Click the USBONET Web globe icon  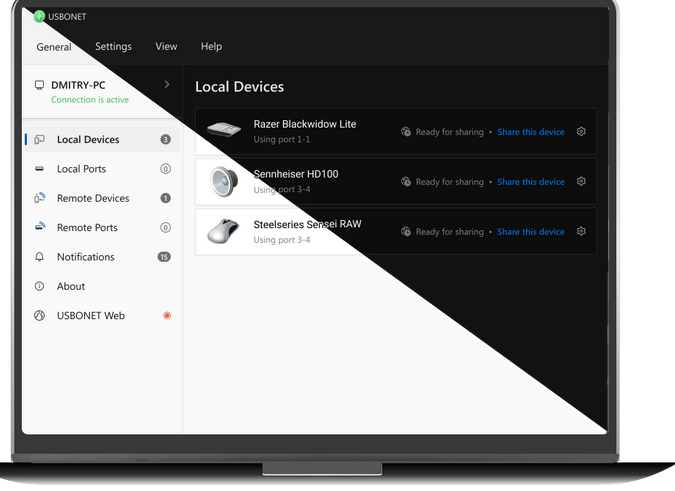point(39,315)
